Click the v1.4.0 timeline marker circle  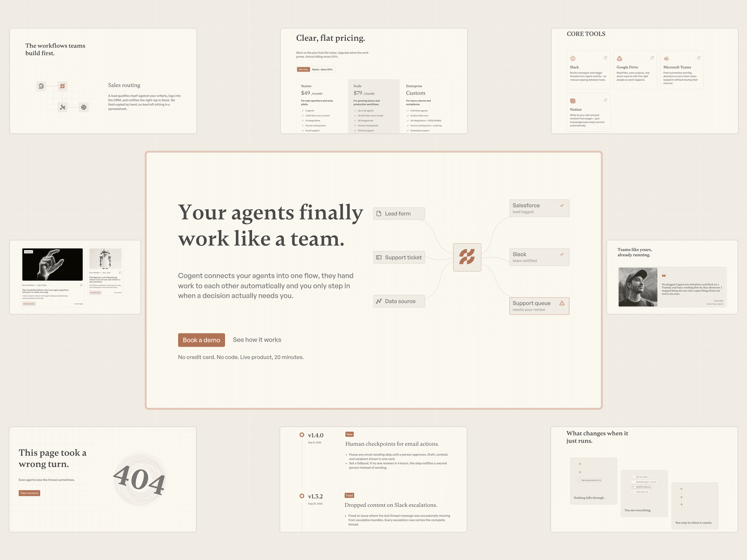coord(302,435)
